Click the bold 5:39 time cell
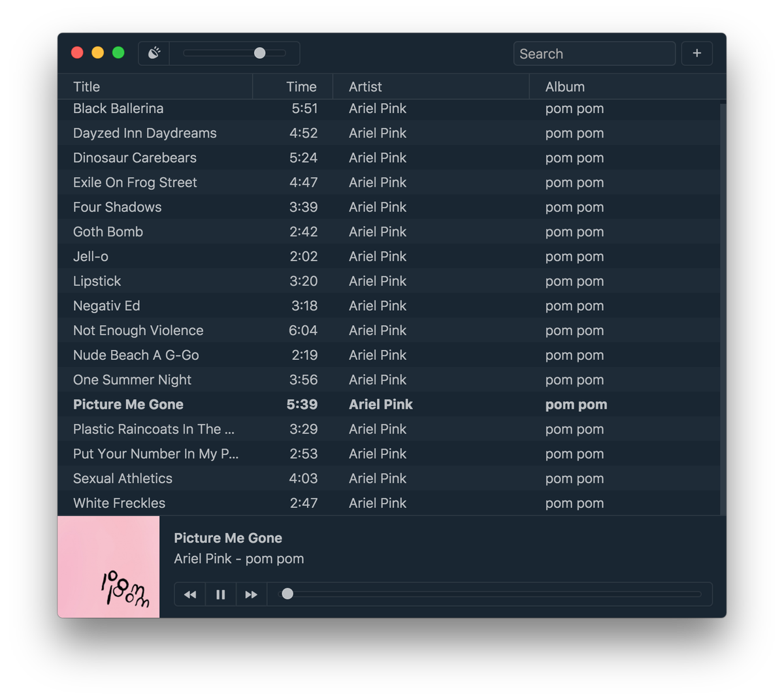Image resolution: width=784 pixels, height=700 pixels. coord(302,405)
